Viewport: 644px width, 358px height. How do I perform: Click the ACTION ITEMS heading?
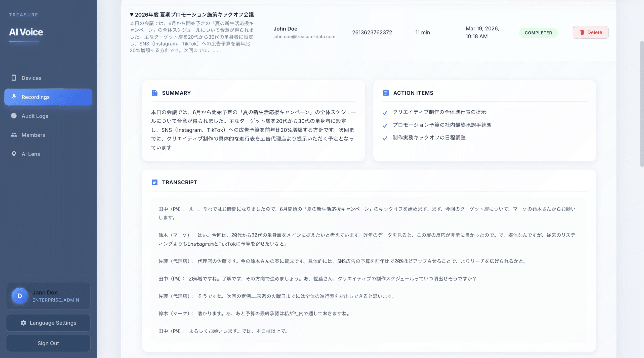click(413, 93)
